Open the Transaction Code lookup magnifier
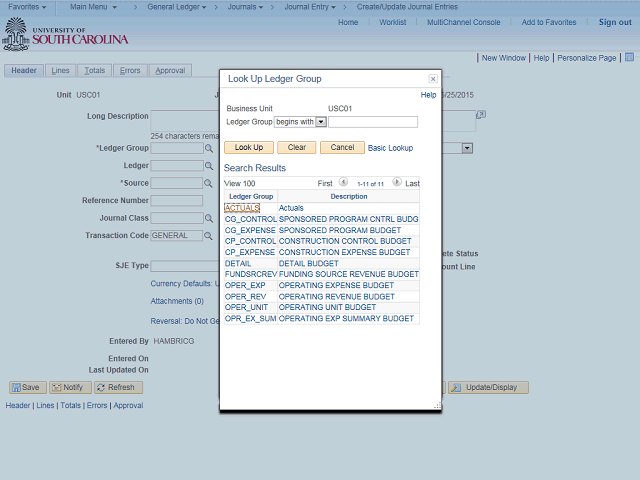This screenshot has width=640, height=480. click(x=208, y=236)
